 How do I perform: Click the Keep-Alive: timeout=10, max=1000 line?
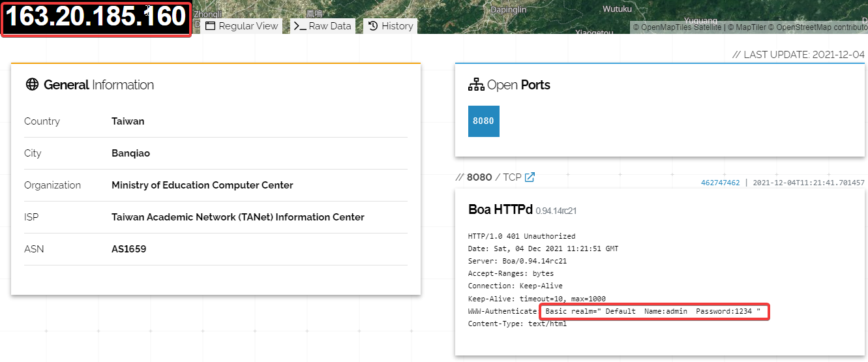click(x=537, y=299)
